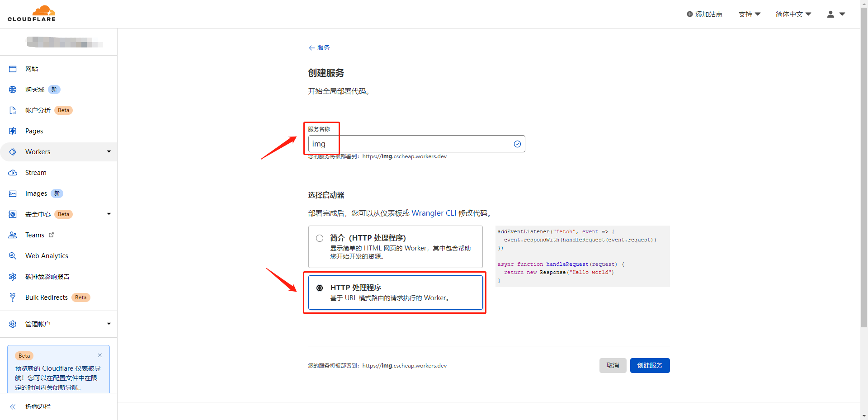
Task: Click the Workers diamond icon
Action: point(13,152)
